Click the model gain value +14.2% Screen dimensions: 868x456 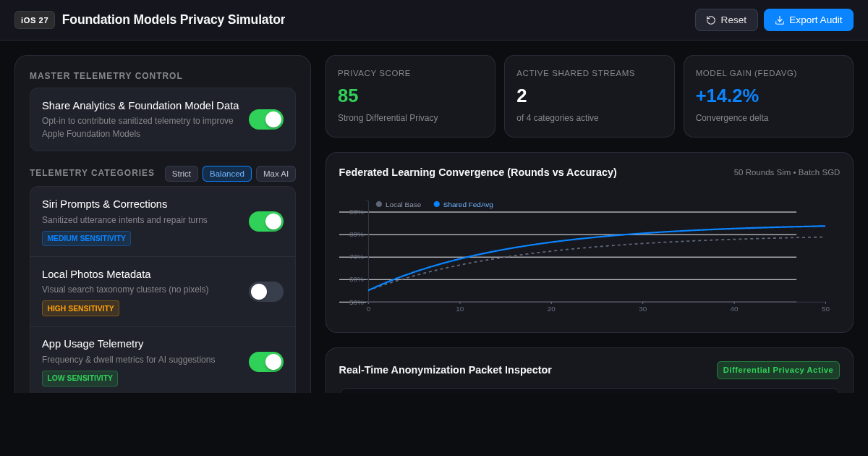point(727,96)
